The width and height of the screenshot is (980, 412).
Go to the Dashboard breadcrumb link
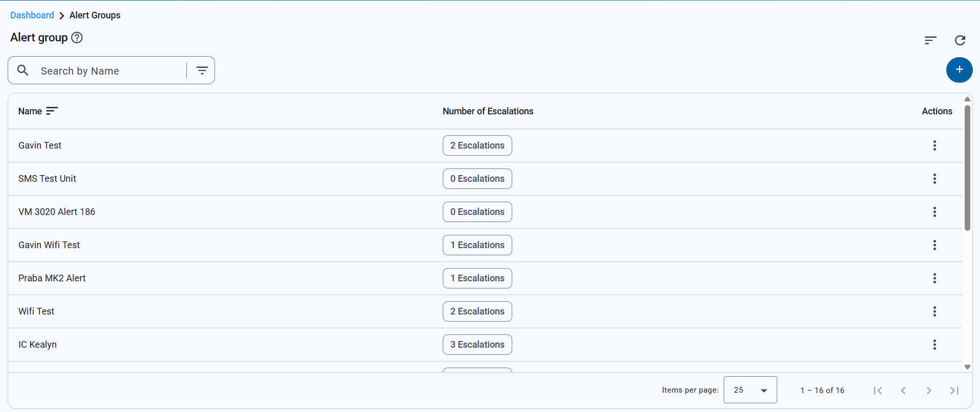click(32, 15)
